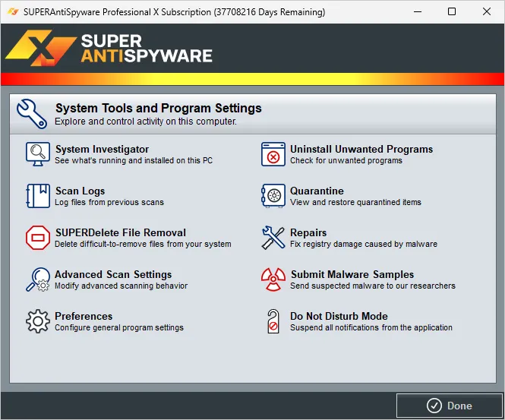The height and width of the screenshot is (420, 505).
Task: Open Advanced Scan Settings
Action: click(x=113, y=274)
